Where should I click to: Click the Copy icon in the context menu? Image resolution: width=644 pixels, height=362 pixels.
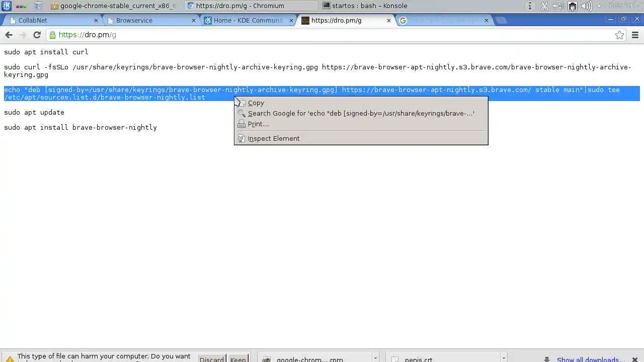242,103
